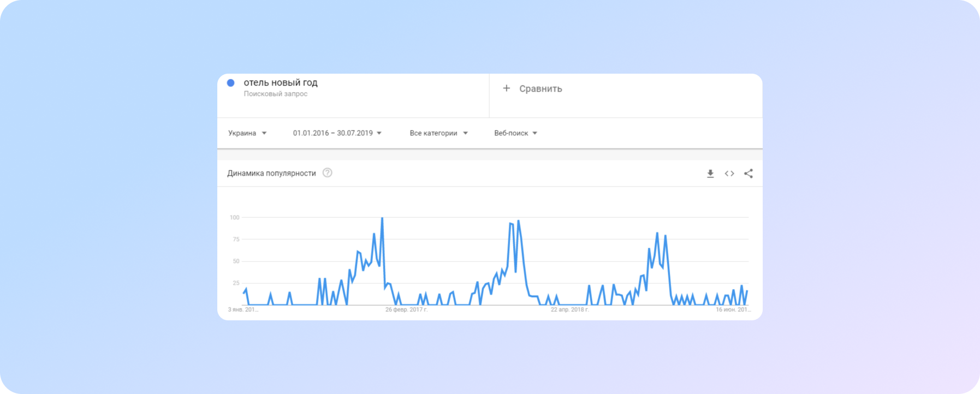Open the date range 01.01.2016 – 30.07.2019 dropdown
980x394 pixels.
click(337, 133)
